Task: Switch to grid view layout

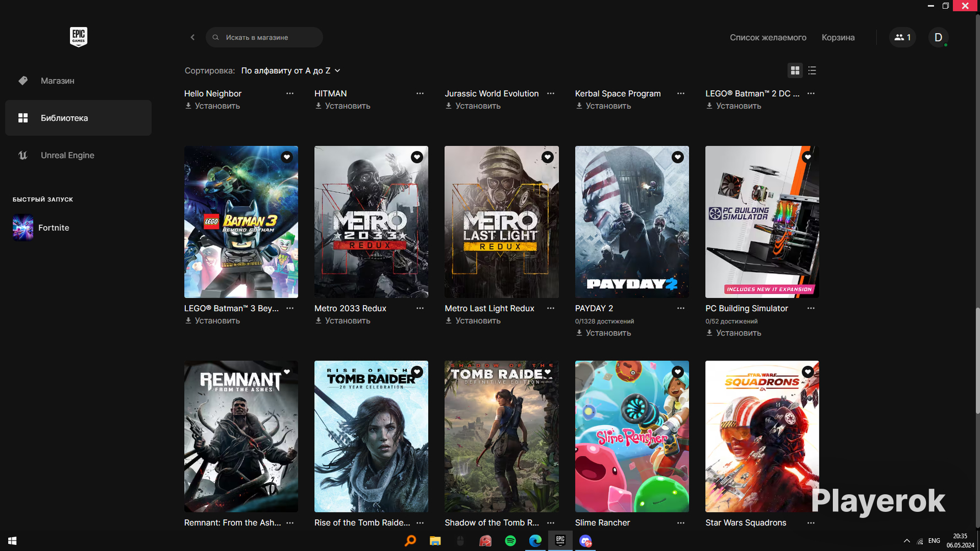Action: pyautogui.click(x=795, y=71)
